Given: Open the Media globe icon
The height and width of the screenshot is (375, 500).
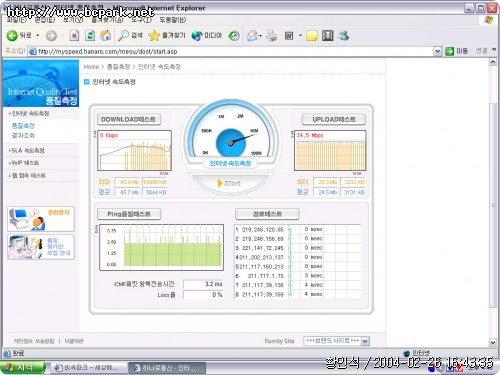Looking at the screenshot, I should coord(207,35).
